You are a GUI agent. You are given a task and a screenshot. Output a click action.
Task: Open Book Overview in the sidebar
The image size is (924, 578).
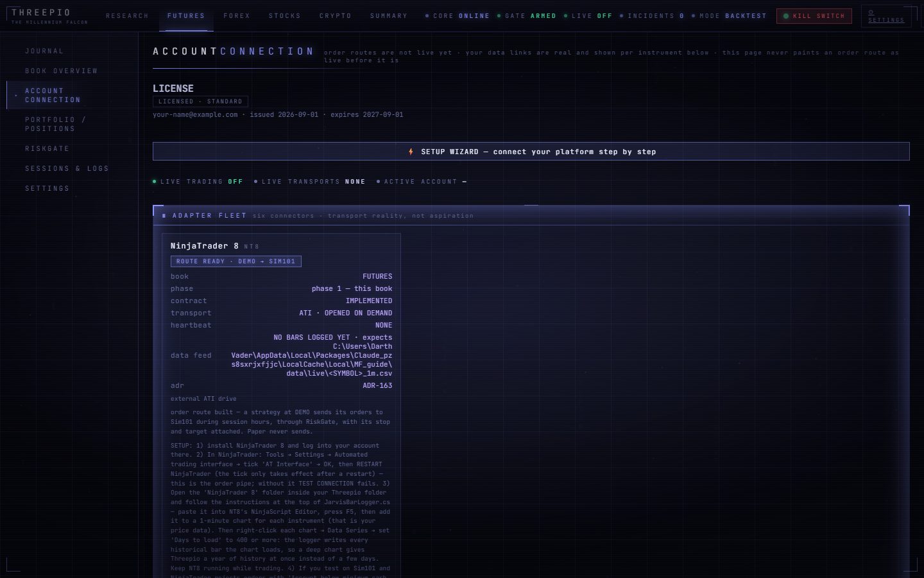point(62,71)
